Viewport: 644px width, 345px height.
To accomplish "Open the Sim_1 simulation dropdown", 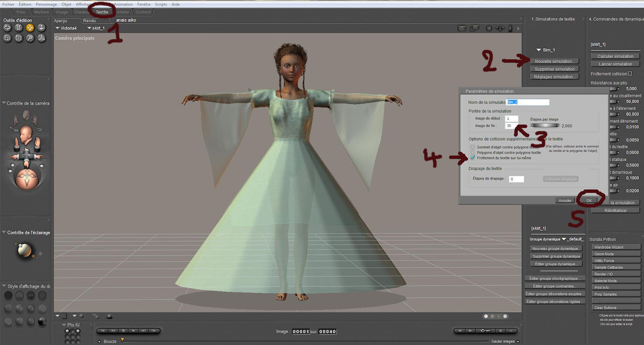I will (x=546, y=50).
